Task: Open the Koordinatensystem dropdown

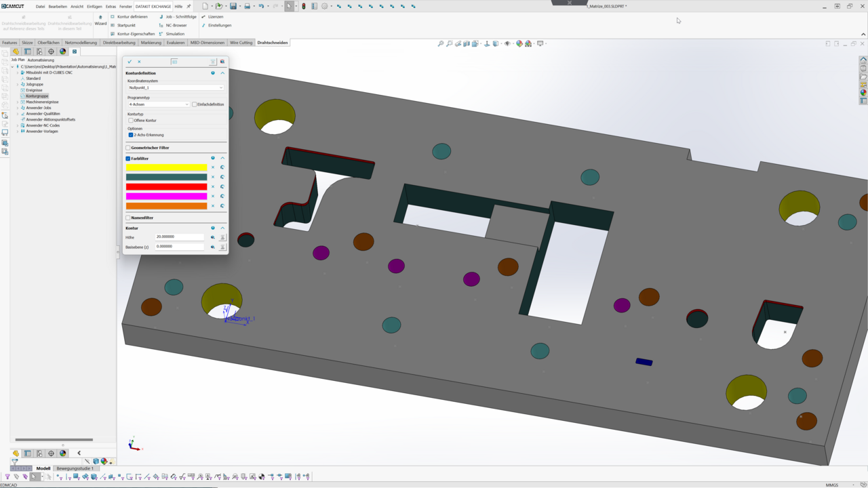Action: (x=176, y=87)
